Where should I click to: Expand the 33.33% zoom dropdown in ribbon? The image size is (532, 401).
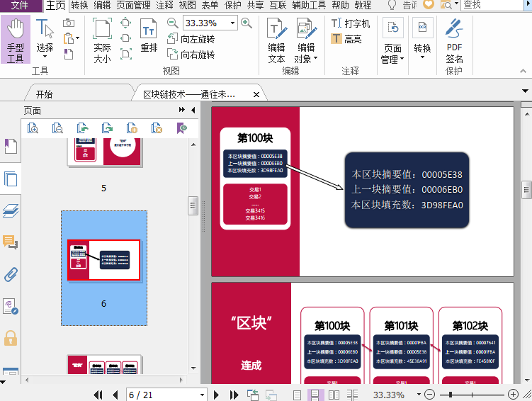pyautogui.click(x=232, y=23)
